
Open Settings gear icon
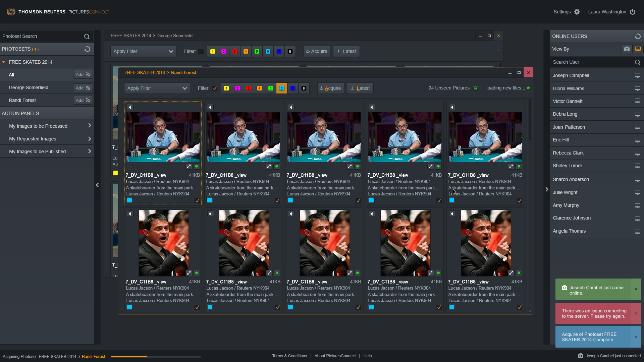point(577,12)
